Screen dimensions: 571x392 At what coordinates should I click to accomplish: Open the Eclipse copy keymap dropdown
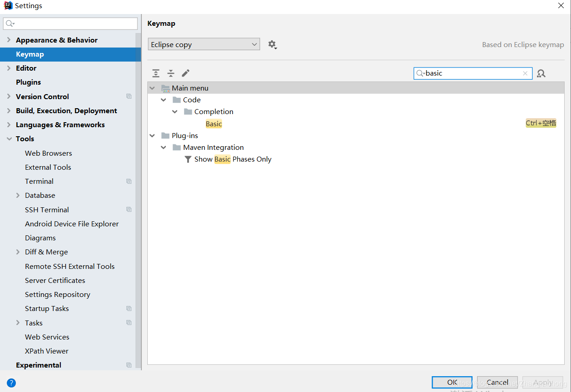(x=204, y=44)
